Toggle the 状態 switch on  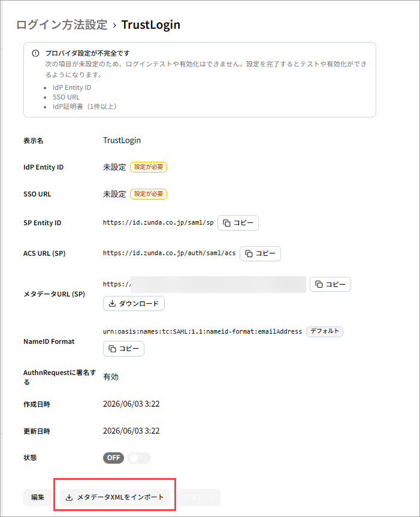pyautogui.click(x=139, y=458)
